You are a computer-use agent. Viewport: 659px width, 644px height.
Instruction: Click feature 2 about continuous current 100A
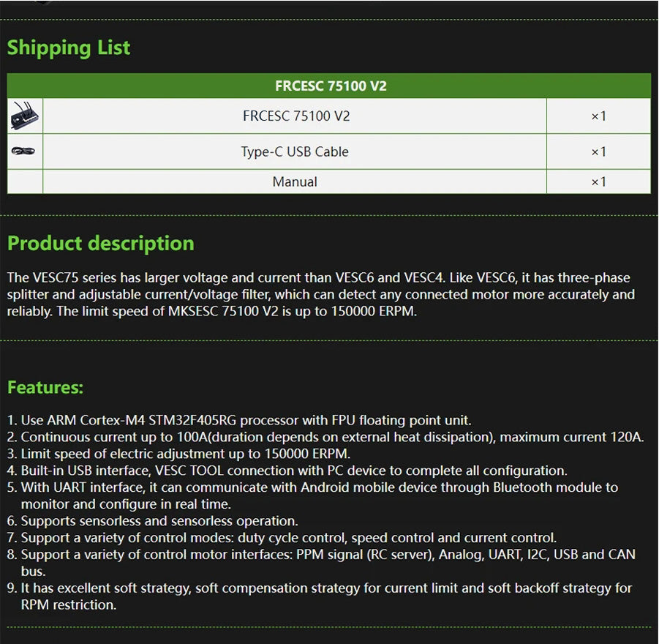click(x=325, y=437)
